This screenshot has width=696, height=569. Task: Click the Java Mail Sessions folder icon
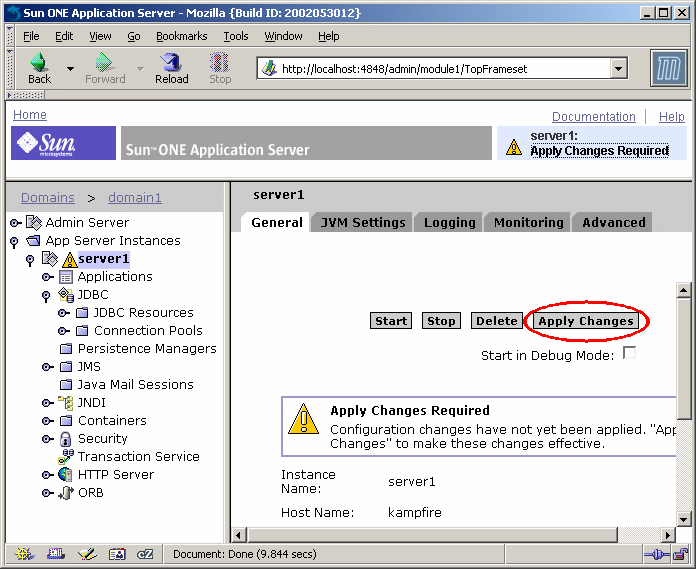pos(66,385)
